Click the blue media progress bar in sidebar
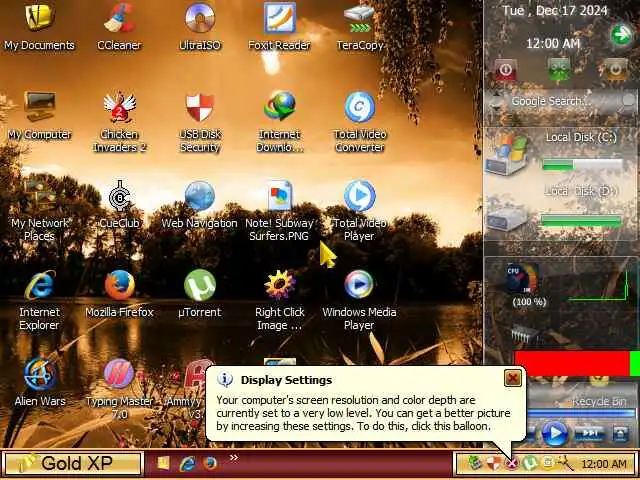Viewport: 640px width, 480px height. click(x=581, y=413)
